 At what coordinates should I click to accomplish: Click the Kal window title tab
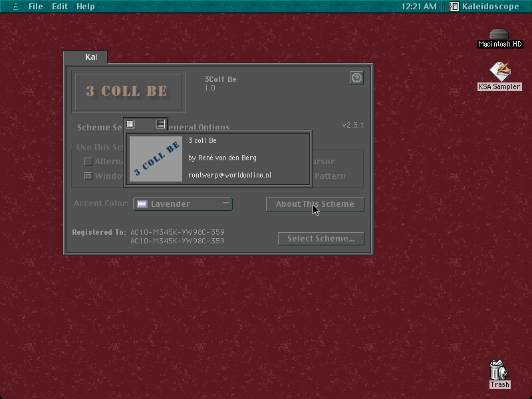[86, 57]
